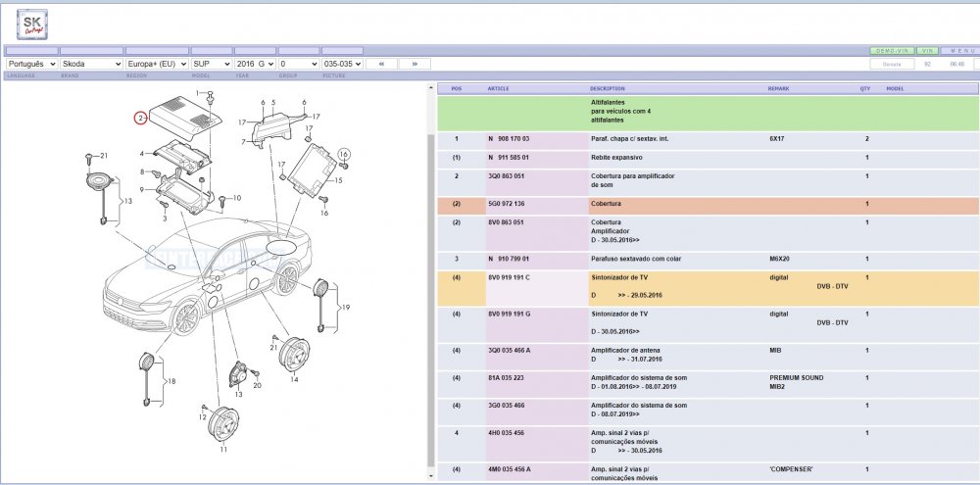Open the Language dropdown showing Português
Viewport: 980px width, 485px height.
32,64
